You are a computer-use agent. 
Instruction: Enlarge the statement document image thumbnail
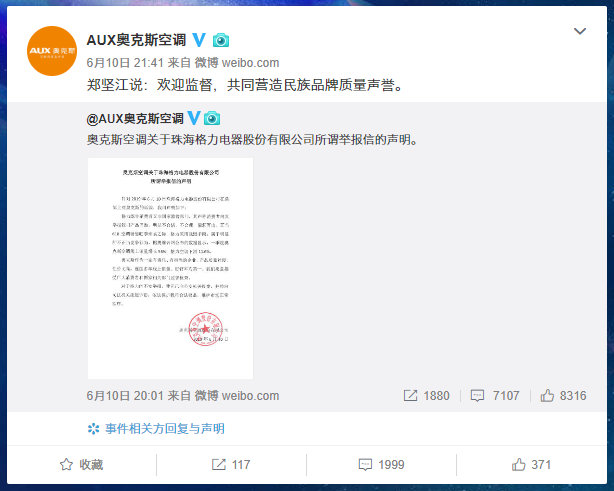tap(170, 268)
